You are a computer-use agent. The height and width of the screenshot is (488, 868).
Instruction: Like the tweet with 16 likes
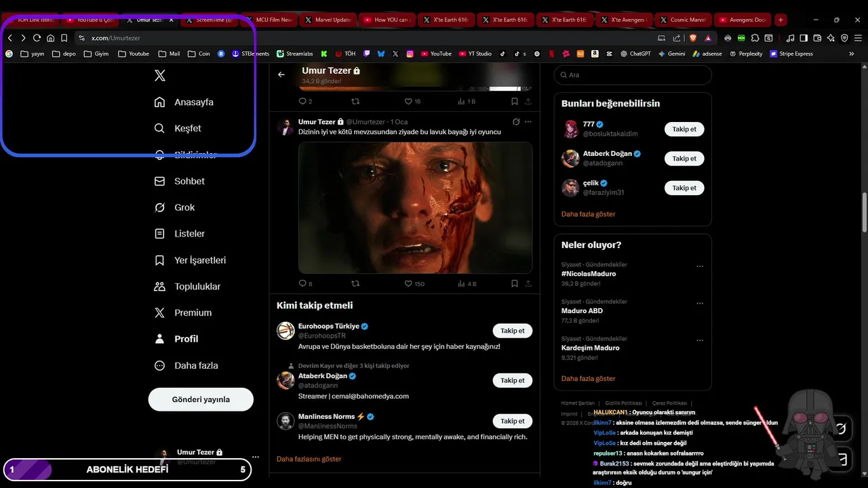pos(412,101)
